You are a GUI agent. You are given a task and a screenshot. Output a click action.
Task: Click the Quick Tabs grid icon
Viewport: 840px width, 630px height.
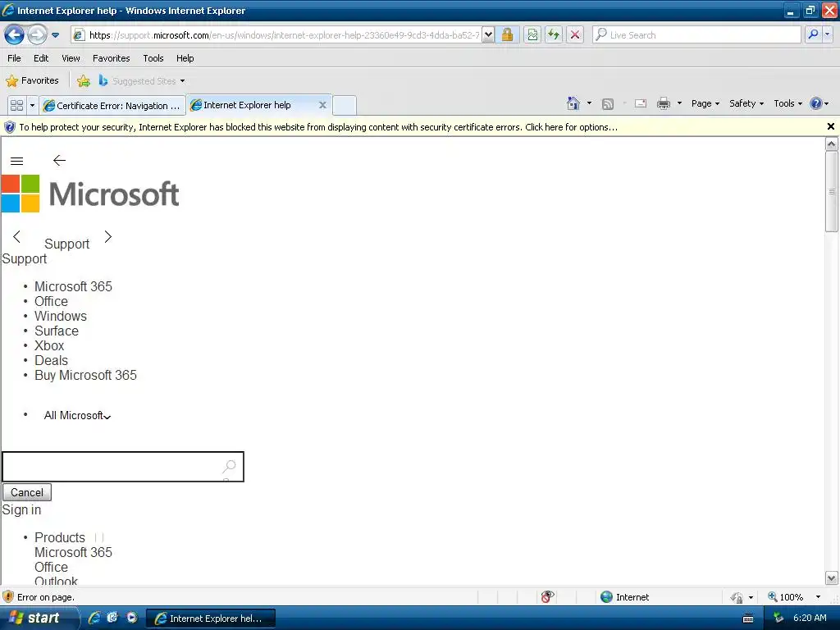click(16, 105)
